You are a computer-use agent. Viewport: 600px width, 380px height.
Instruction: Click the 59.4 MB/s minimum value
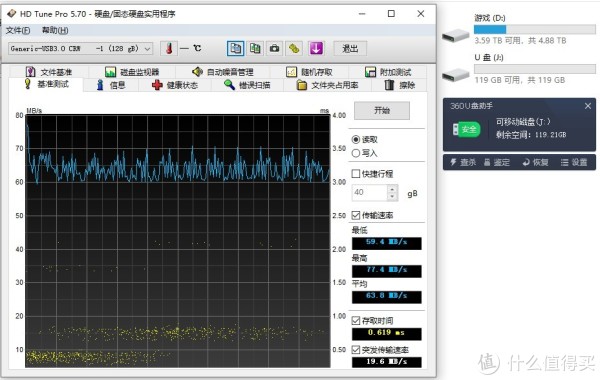(386, 242)
